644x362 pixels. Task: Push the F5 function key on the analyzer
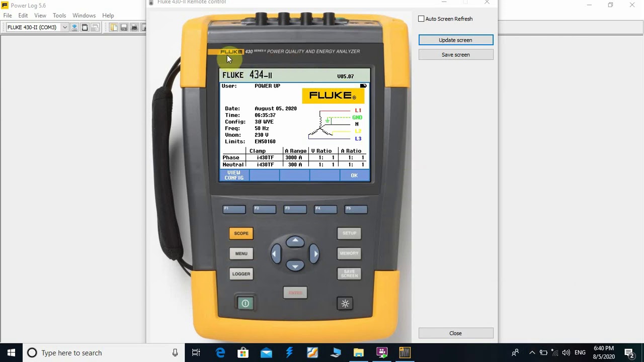(x=356, y=209)
